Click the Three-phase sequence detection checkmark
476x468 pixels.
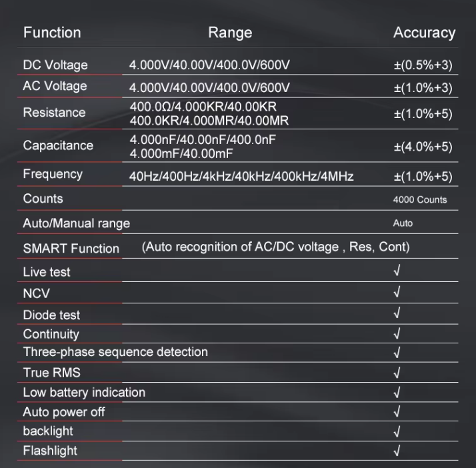point(397,352)
